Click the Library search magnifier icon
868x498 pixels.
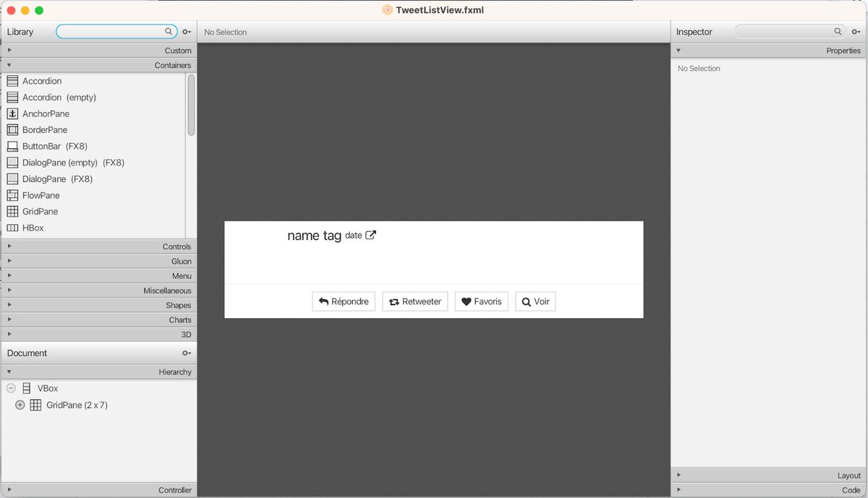[169, 32]
